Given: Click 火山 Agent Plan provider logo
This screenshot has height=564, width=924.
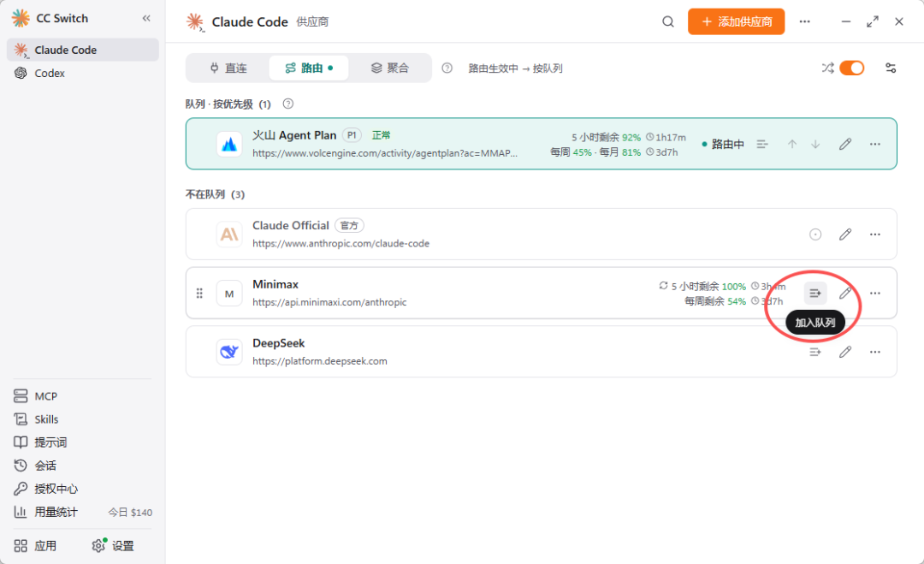Looking at the screenshot, I should tap(229, 144).
